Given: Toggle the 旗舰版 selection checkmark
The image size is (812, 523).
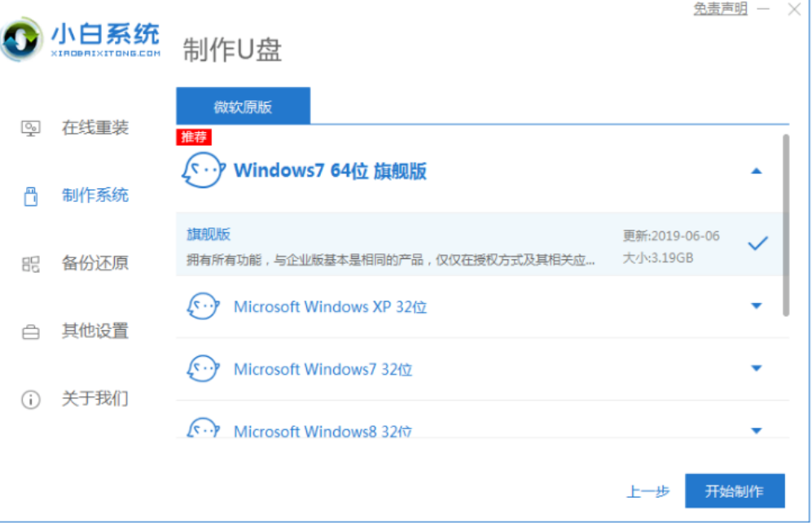Looking at the screenshot, I should click(757, 243).
